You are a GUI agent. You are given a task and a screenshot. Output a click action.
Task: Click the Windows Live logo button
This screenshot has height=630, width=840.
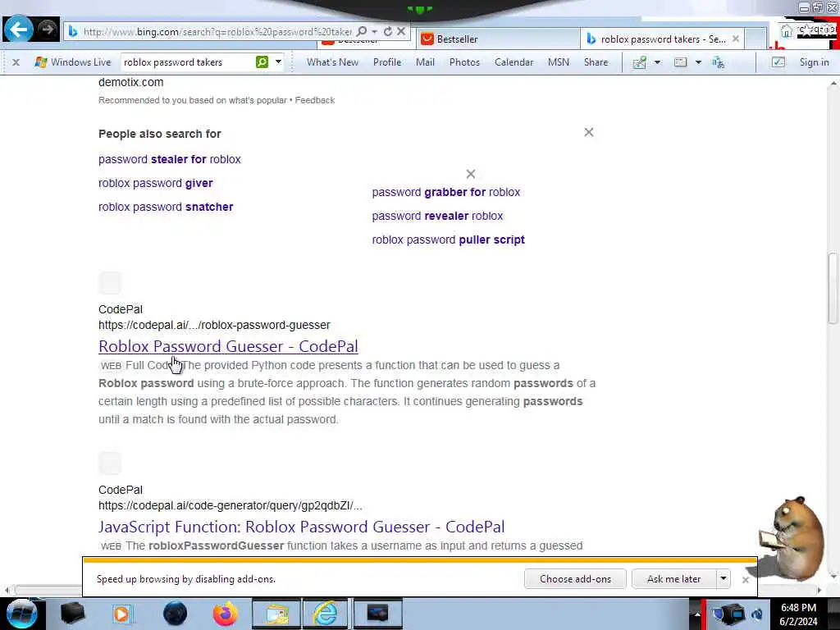pyautogui.click(x=72, y=62)
